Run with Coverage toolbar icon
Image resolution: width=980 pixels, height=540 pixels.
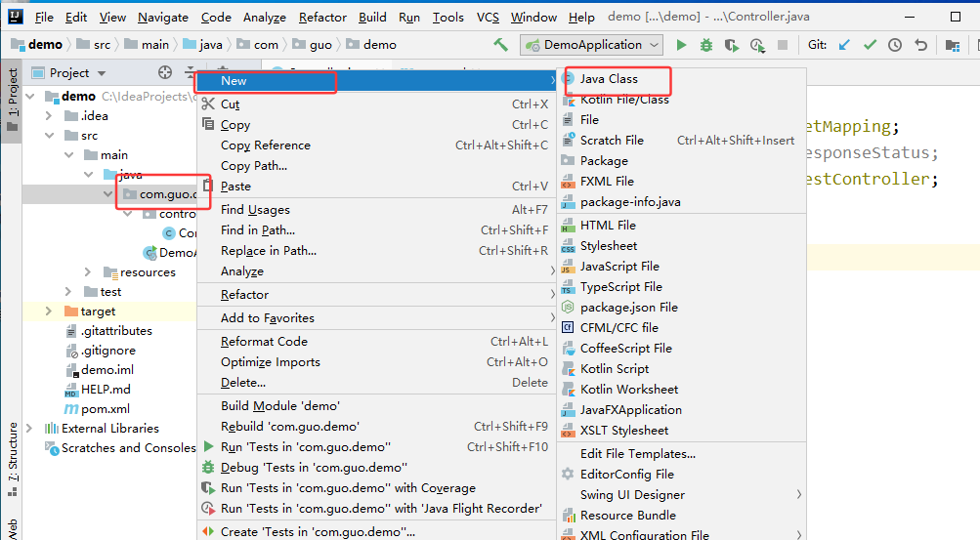(x=731, y=45)
